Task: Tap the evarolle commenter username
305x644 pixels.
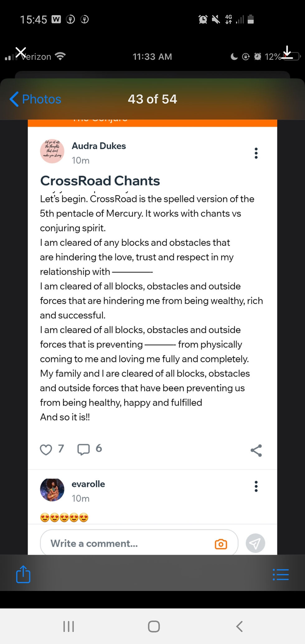Action: [88, 484]
